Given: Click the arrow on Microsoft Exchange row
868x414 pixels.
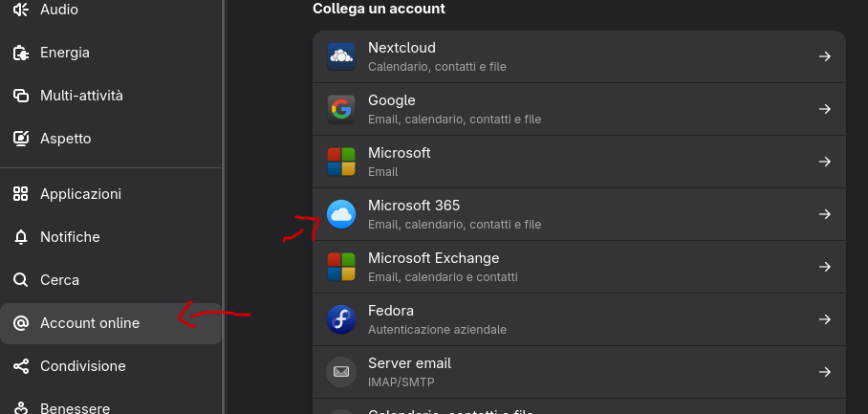Looking at the screenshot, I should tap(824, 267).
